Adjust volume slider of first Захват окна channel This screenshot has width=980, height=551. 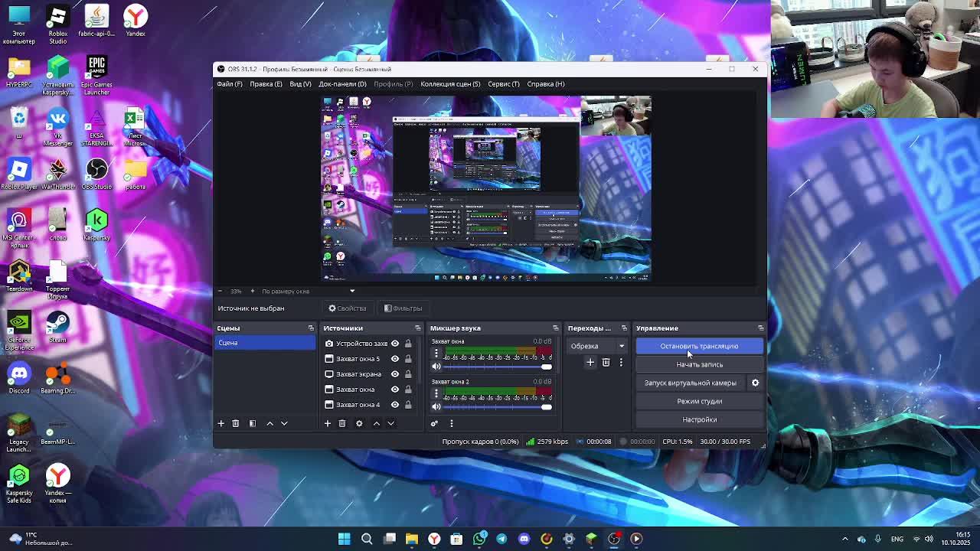coord(496,367)
